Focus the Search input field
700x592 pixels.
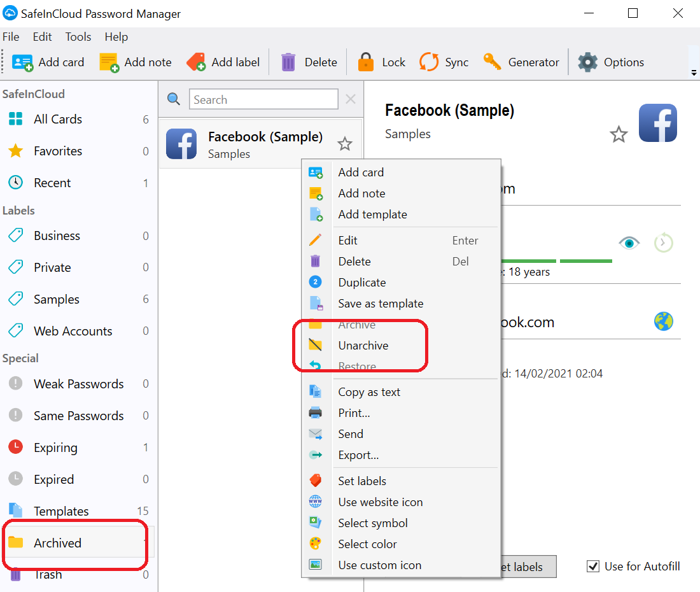263,99
